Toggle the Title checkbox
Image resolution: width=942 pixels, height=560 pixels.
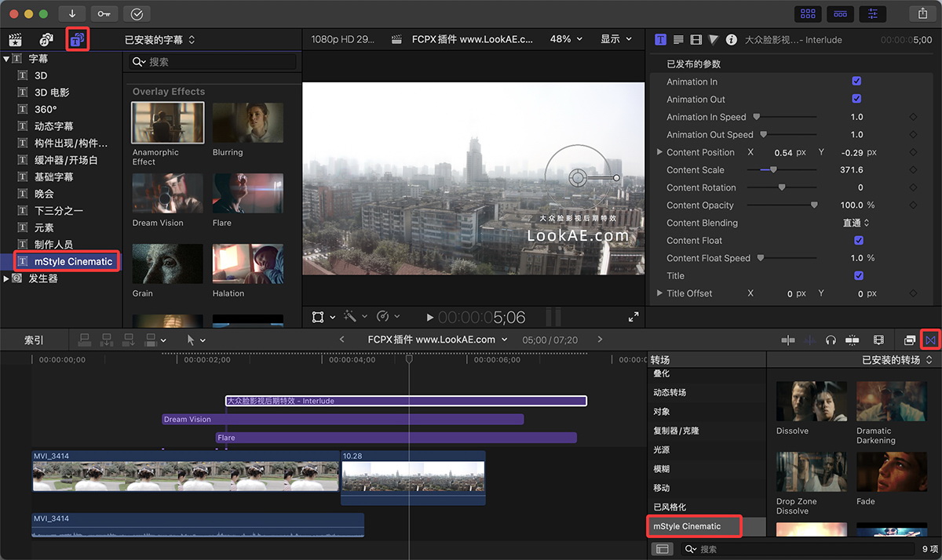click(x=858, y=276)
